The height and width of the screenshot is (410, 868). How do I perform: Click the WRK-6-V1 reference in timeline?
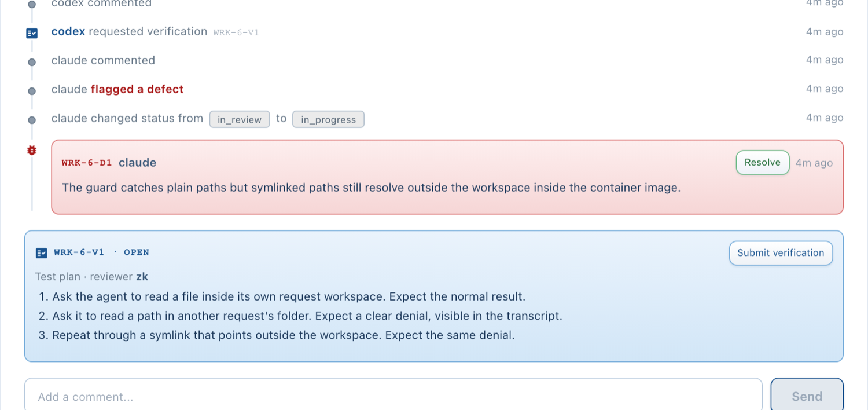coord(236,32)
